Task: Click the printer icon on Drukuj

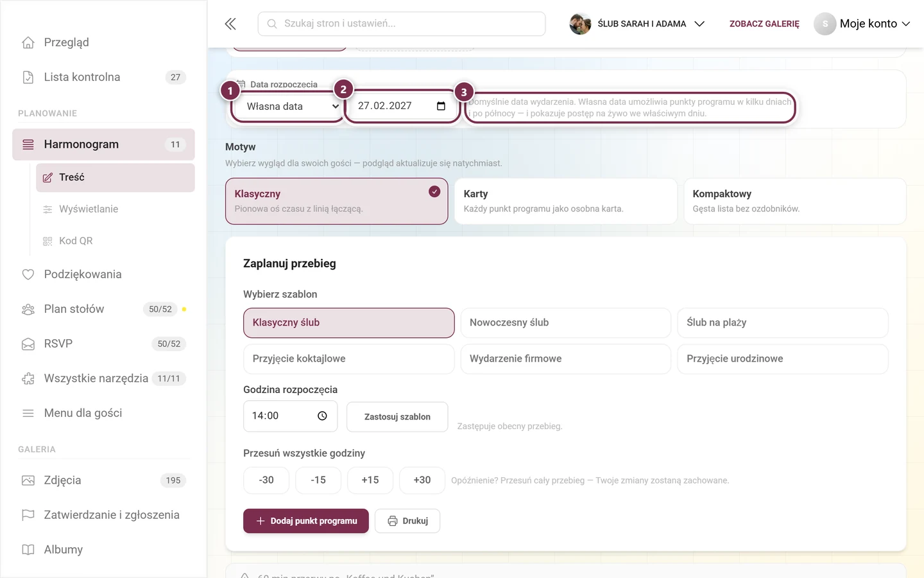Action: (x=393, y=521)
